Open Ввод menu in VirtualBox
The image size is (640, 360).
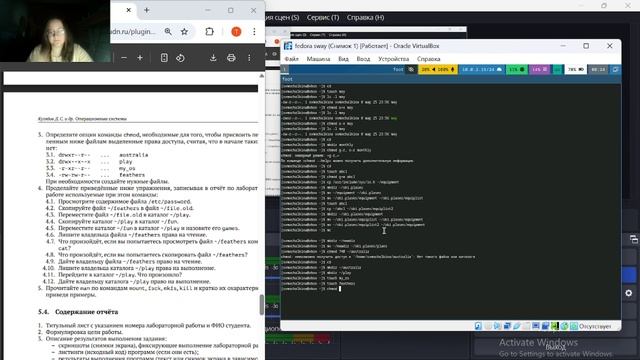[x=363, y=59]
